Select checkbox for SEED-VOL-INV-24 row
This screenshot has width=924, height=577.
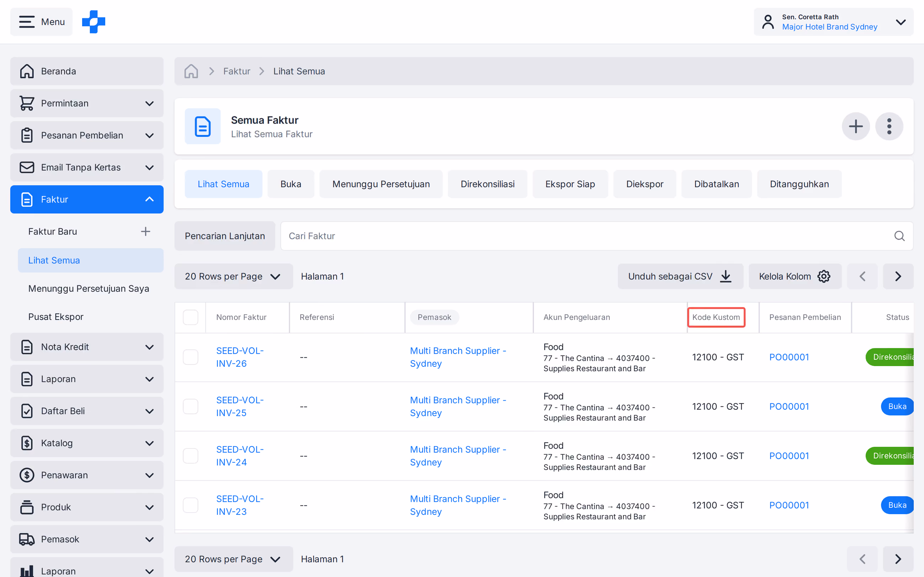coord(190,456)
